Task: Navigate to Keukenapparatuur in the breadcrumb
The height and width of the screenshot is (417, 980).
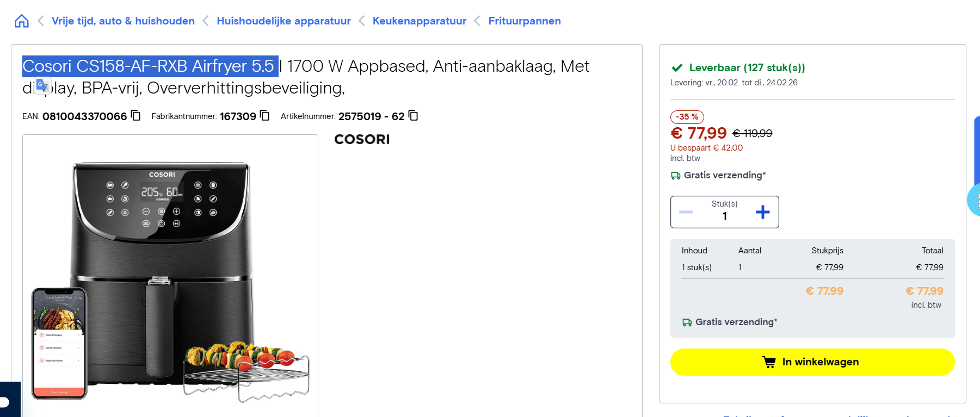Action: click(419, 21)
